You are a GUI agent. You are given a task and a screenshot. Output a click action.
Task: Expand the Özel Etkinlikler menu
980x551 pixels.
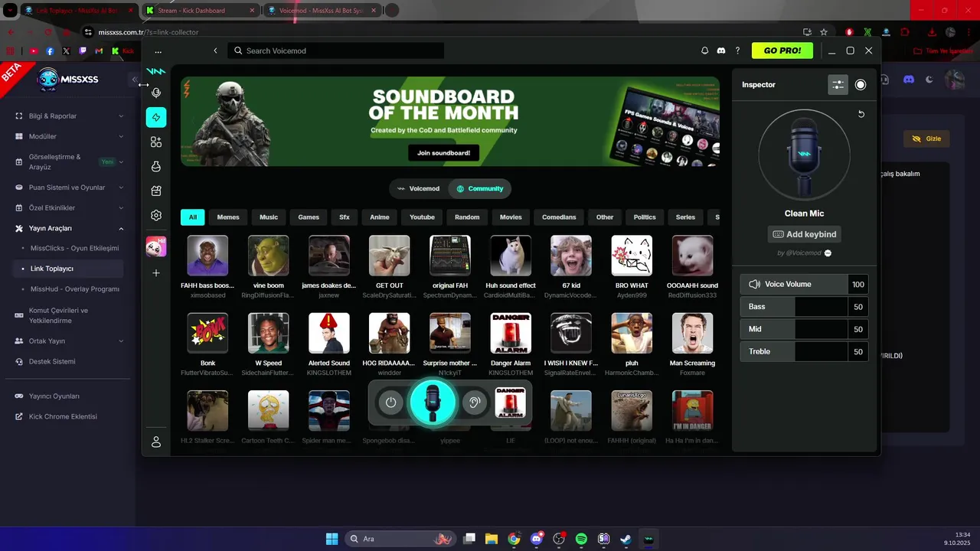click(x=69, y=207)
